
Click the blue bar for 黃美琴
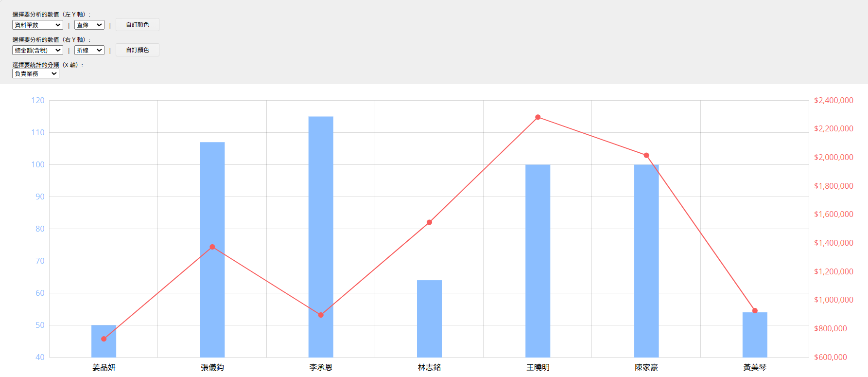point(755,336)
